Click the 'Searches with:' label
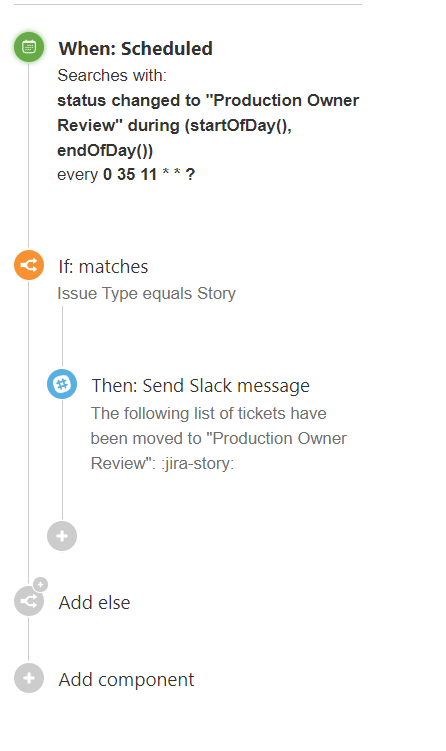 pyautogui.click(x=112, y=75)
